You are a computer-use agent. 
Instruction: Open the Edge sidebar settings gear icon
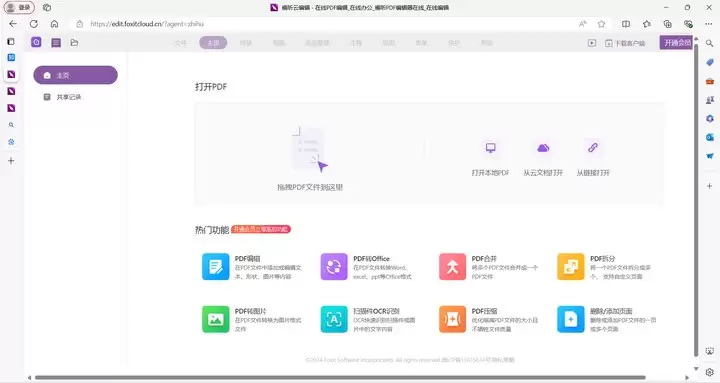(709, 372)
